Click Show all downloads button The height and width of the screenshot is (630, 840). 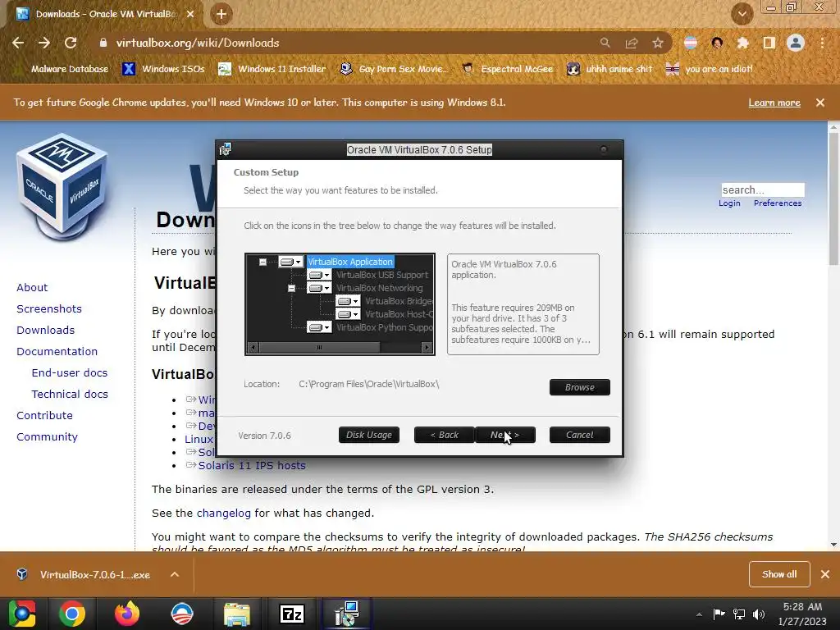779,574
